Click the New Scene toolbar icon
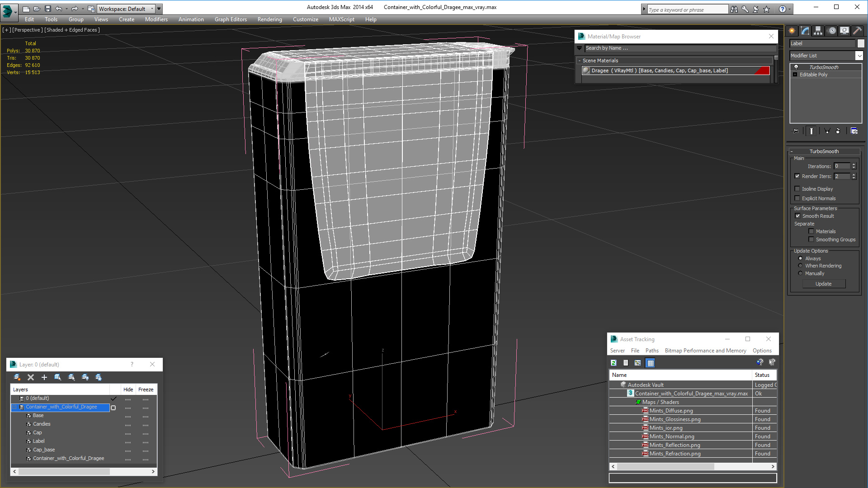Image resolution: width=868 pixels, height=488 pixels. pyautogui.click(x=26, y=9)
